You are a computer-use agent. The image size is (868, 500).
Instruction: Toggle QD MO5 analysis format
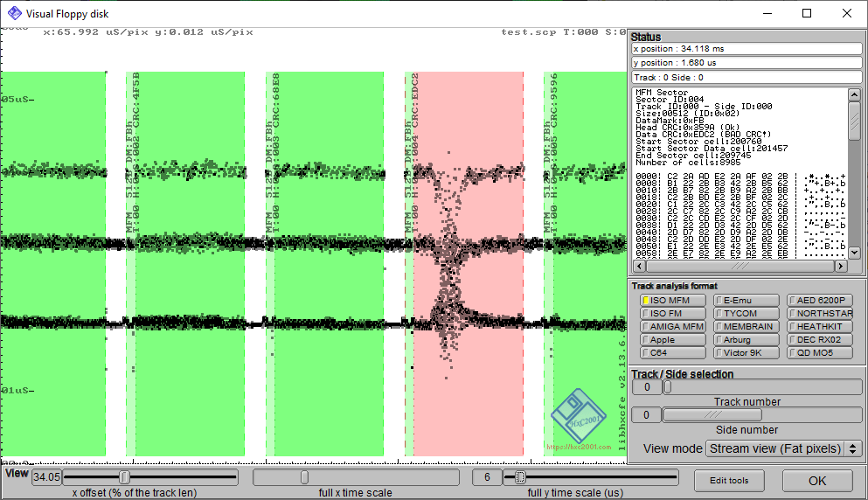(x=820, y=353)
